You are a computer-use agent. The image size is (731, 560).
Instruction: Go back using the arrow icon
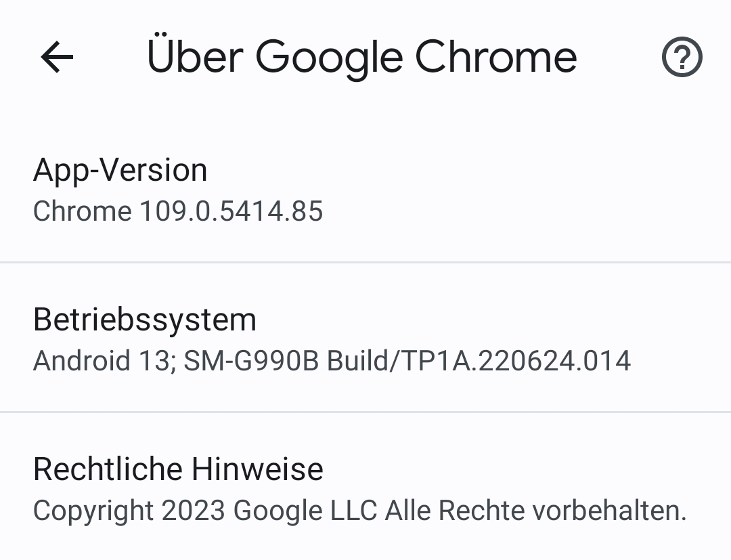pyautogui.click(x=57, y=58)
